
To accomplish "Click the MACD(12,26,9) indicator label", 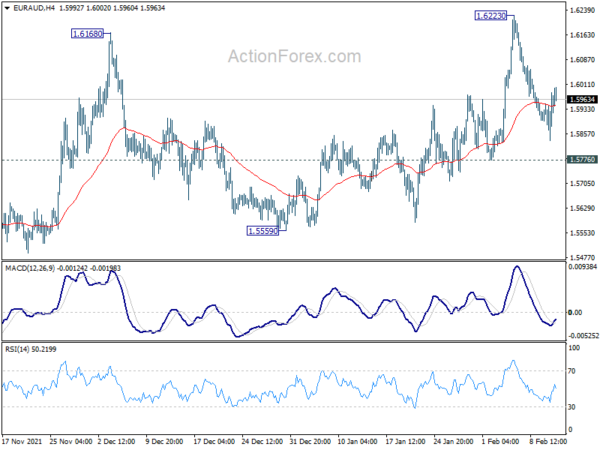I will (30, 268).
